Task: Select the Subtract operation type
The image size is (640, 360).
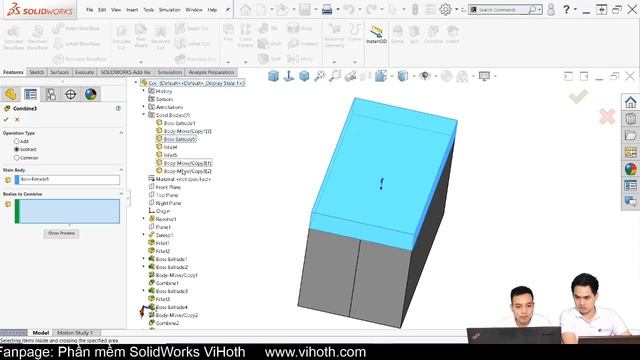Action: pos(17,149)
